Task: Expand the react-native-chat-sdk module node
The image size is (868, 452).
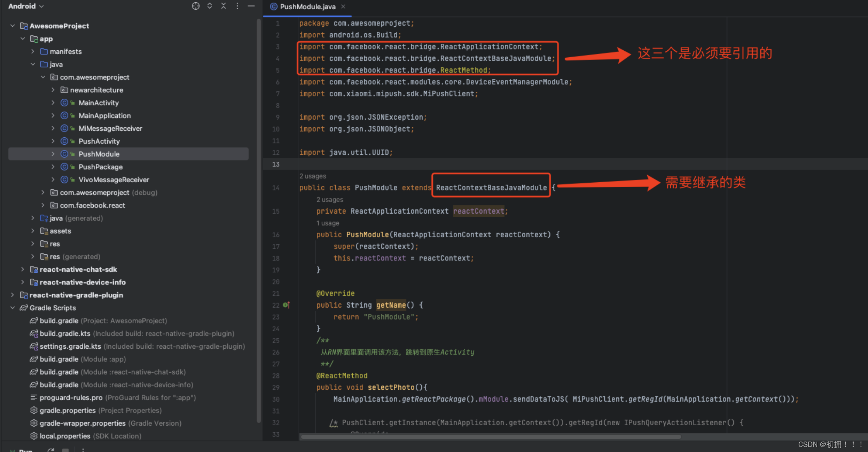Action: (x=22, y=269)
